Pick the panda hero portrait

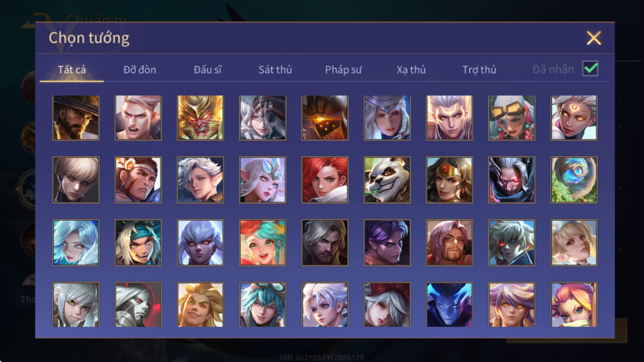387,180
